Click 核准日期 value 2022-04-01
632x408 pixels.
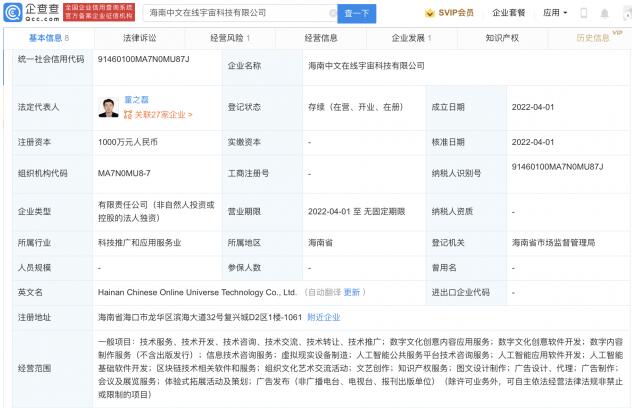click(x=533, y=142)
